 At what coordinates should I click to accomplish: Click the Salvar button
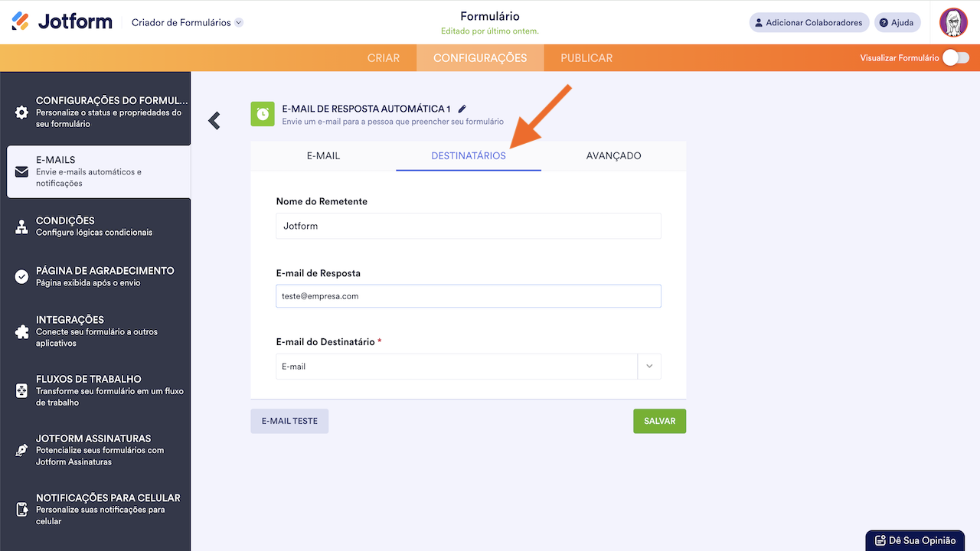coord(659,421)
